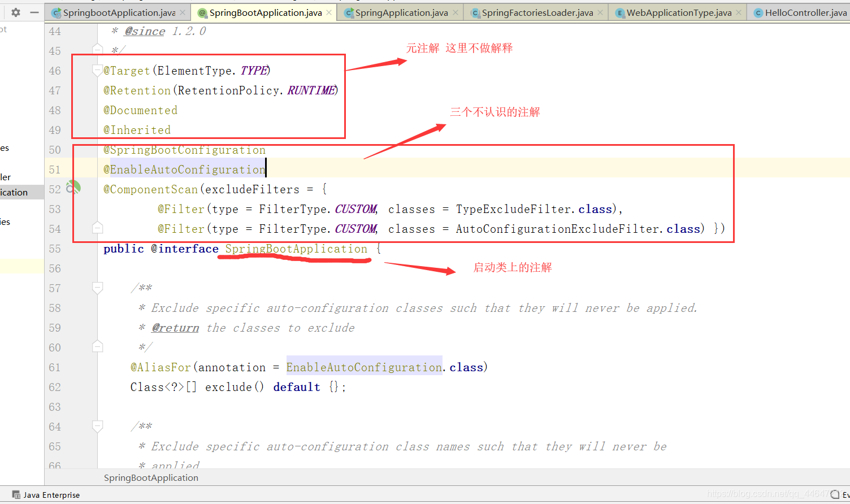
Task: Click the class icon on the HelloController.java tab
Action: click(x=758, y=13)
